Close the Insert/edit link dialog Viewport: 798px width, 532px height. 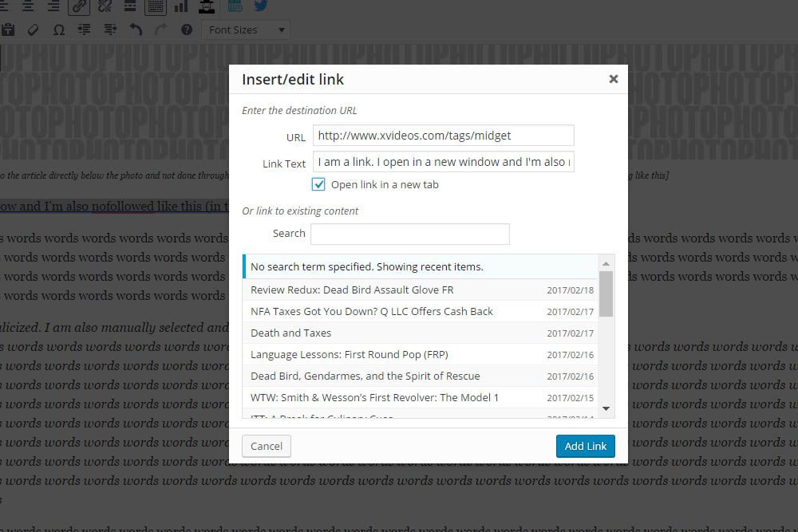613,79
